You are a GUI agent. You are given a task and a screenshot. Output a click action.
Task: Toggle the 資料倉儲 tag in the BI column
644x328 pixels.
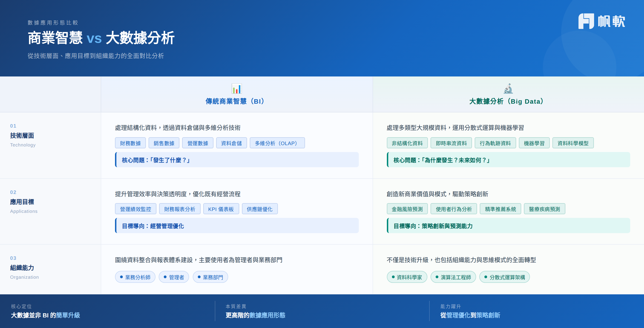[x=232, y=143]
